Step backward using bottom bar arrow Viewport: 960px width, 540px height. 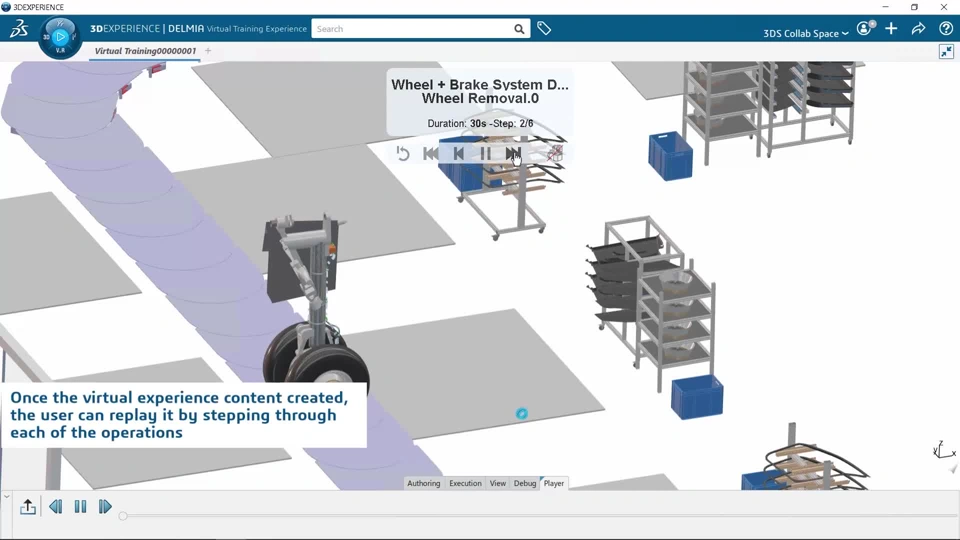coord(56,506)
